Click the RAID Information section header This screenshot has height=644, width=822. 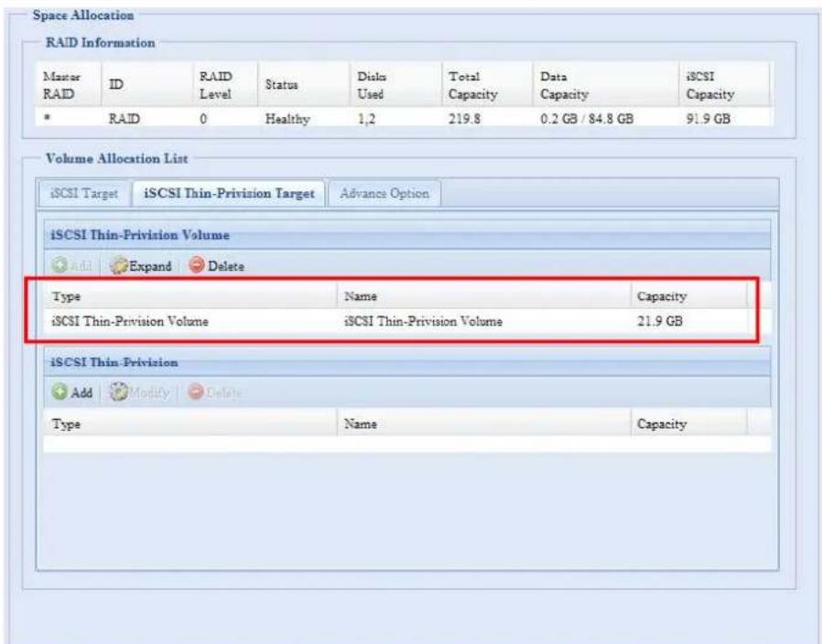click(x=103, y=38)
